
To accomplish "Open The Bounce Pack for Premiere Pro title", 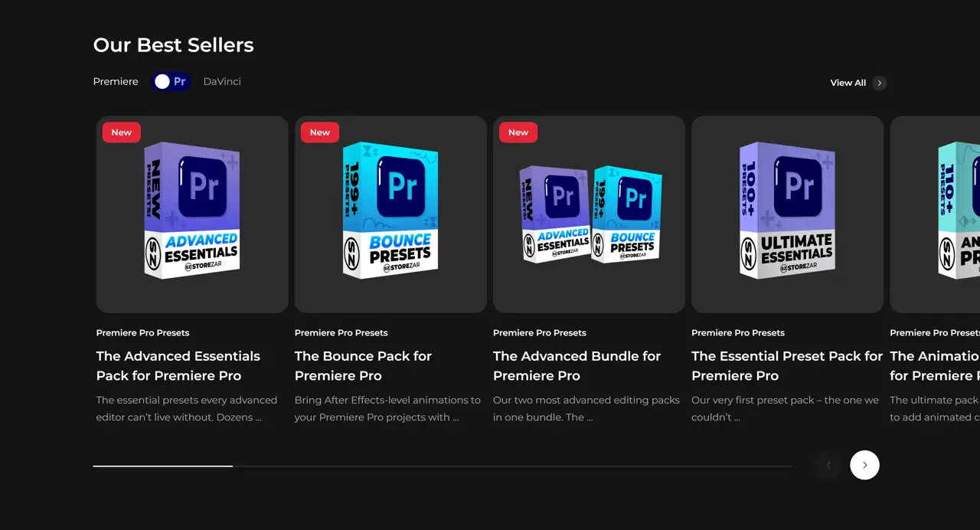I will click(363, 366).
